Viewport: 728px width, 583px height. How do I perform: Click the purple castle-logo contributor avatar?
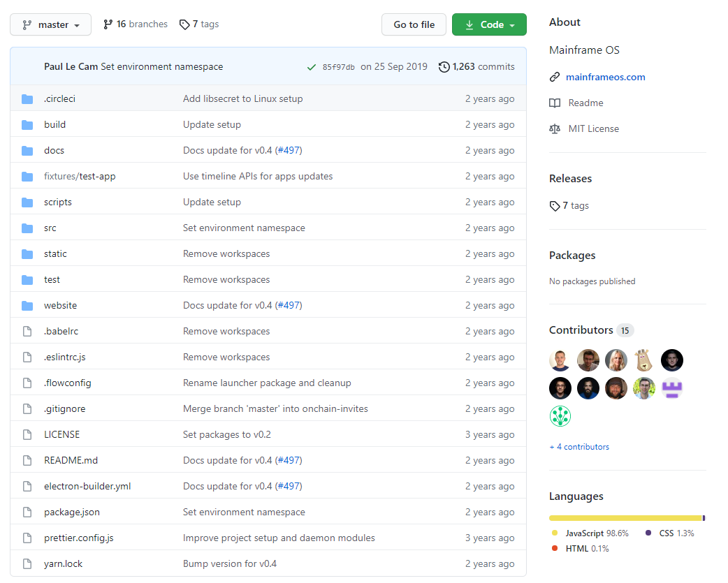pyautogui.click(x=672, y=388)
